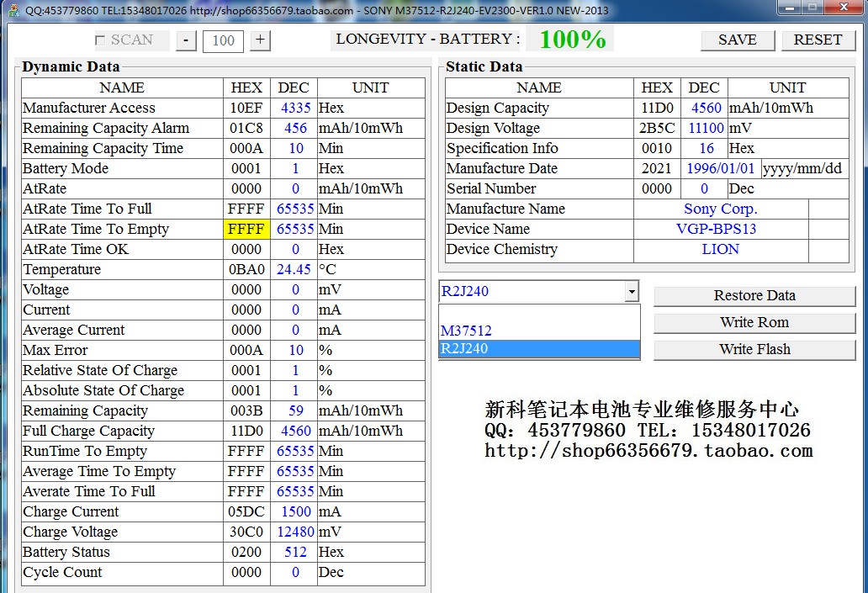Select R2J240 in the dropdown list
This screenshot has width=868, height=593.
tap(539, 349)
